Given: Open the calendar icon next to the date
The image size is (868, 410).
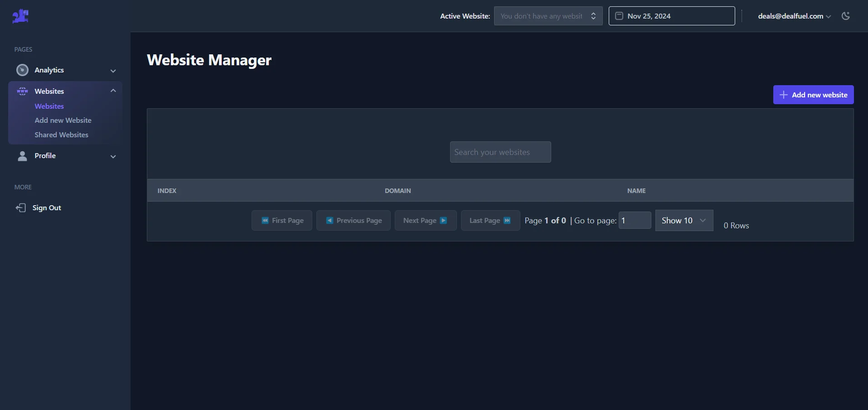Looking at the screenshot, I should click(x=619, y=15).
